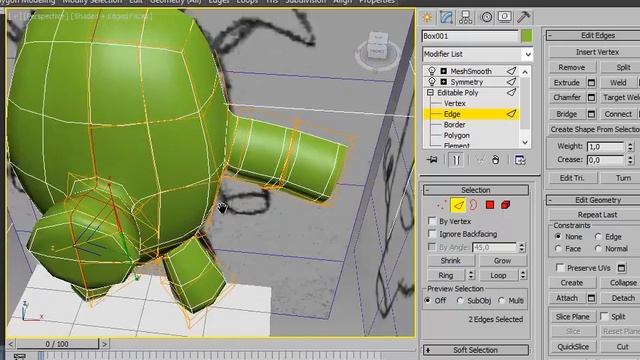
Task: Select Edge selection mode icon
Action: pyautogui.click(x=458, y=205)
